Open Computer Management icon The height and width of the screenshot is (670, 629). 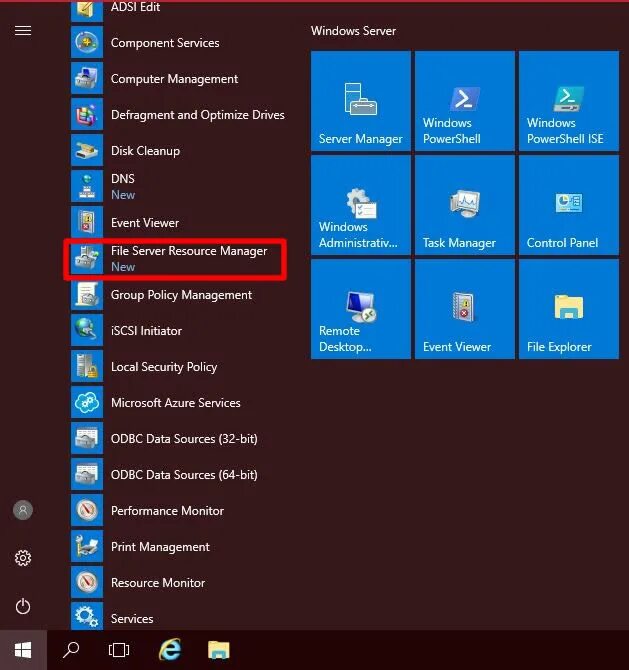point(87,78)
